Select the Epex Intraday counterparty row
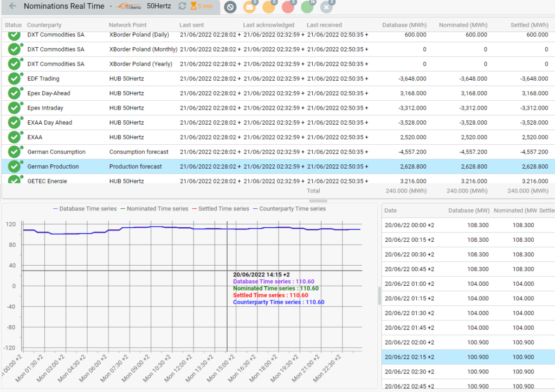This screenshot has width=555, height=392. (45, 108)
